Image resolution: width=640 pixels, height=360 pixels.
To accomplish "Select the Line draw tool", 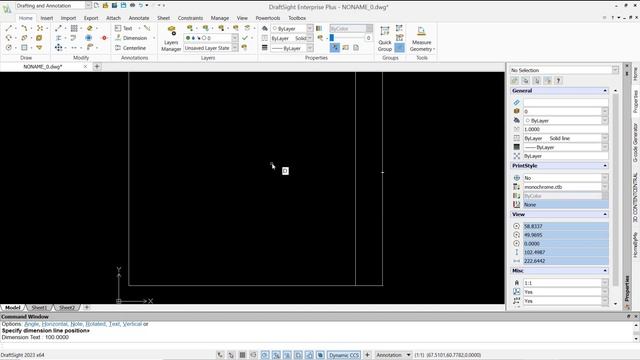I will [x=9, y=28].
